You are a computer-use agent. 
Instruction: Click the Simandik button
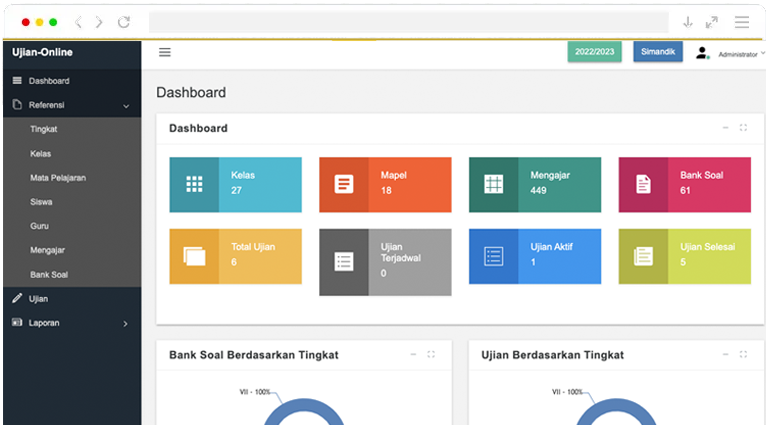click(658, 51)
